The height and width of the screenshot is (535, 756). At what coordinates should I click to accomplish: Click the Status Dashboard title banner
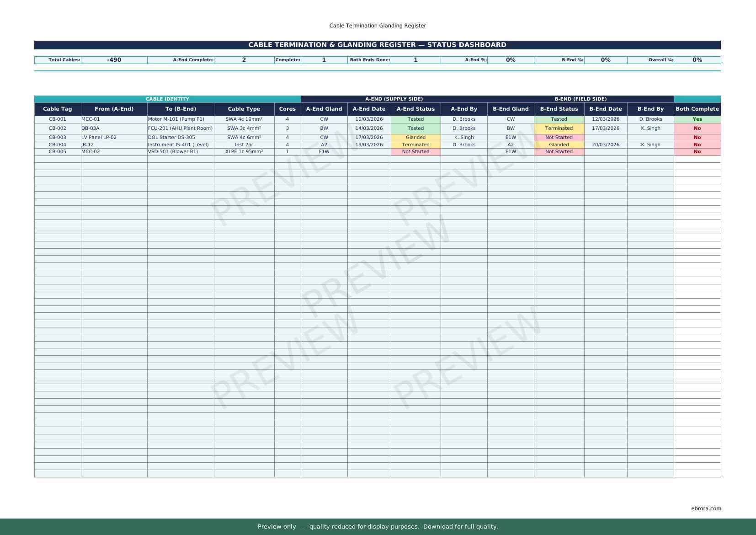coord(377,45)
